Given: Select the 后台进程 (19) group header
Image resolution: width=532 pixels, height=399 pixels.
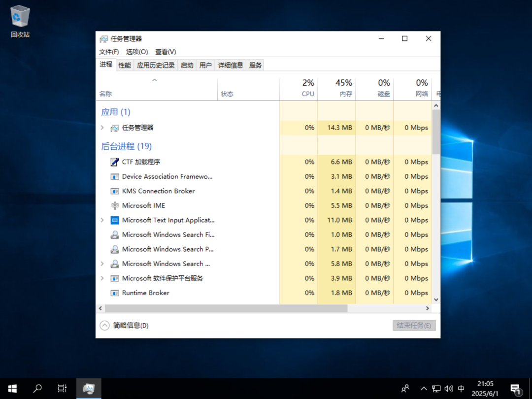Looking at the screenshot, I should [126, 146].
